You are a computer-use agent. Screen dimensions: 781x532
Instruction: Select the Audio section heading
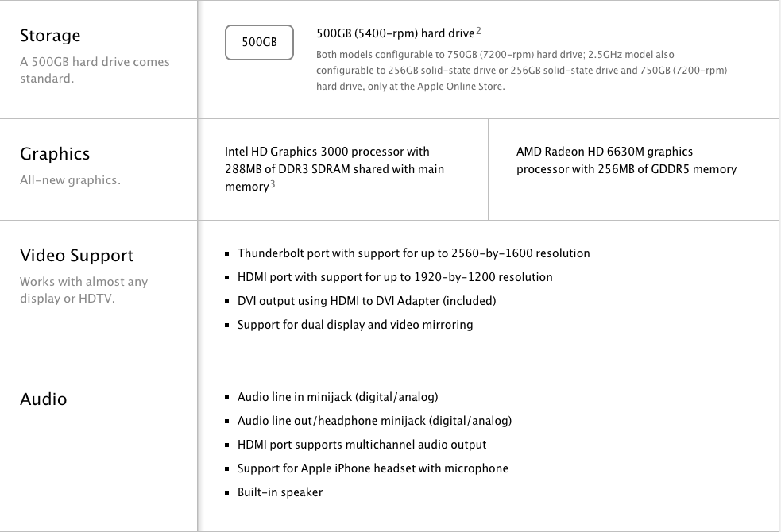pos(43,399)
